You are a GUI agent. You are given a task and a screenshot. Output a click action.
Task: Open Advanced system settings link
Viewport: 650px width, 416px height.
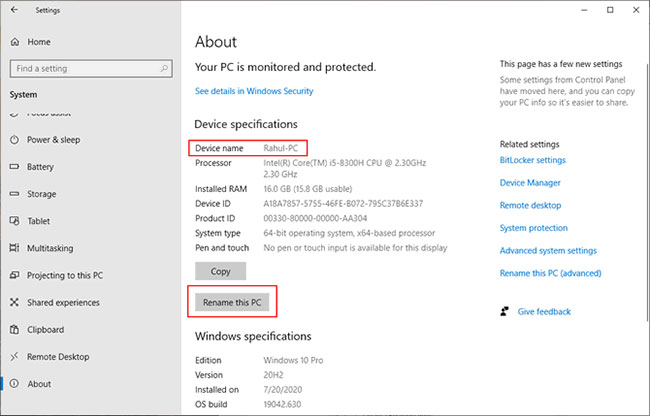pos(548,251)
